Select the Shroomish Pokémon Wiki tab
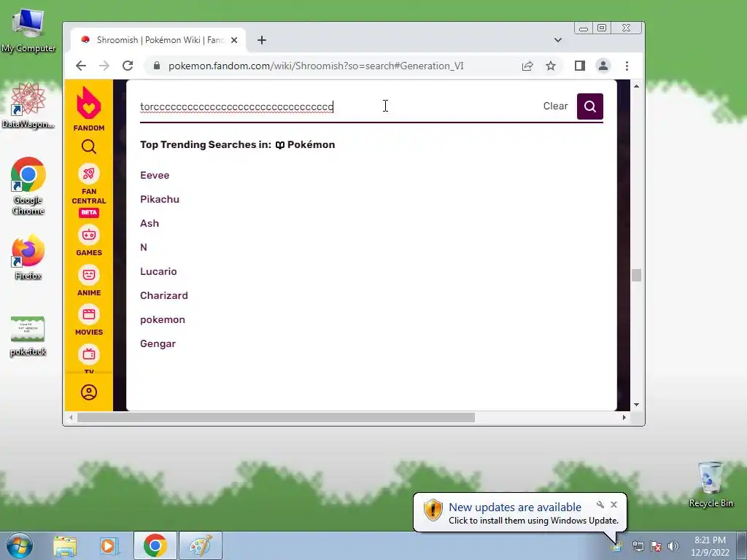 [158, 41]
